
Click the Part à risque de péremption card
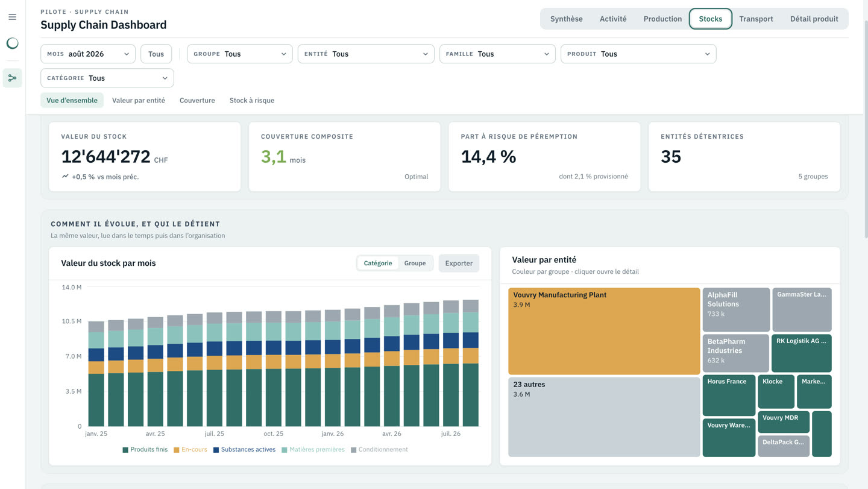(x=544, y=157)
